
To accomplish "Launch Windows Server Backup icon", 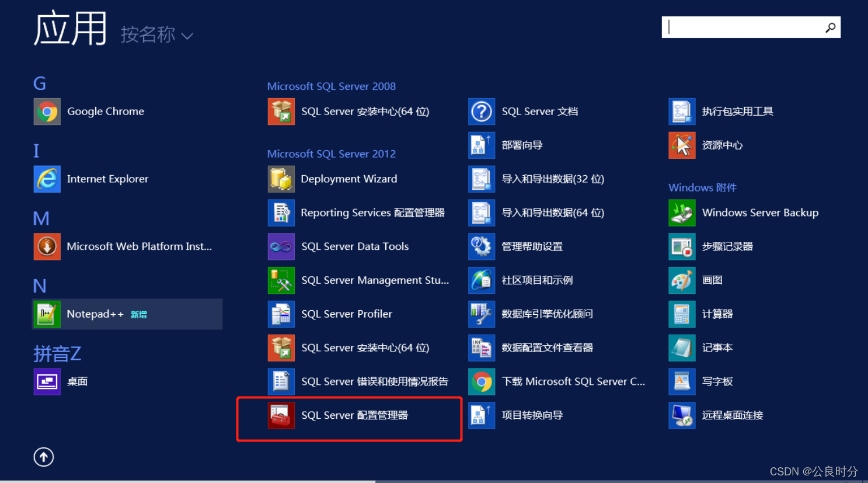I will (682, 213).
